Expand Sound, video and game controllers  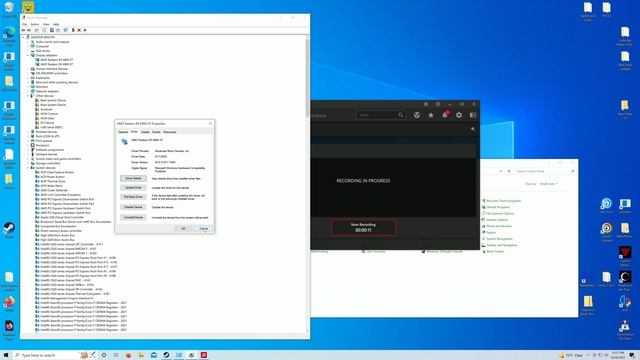(28, 159)
